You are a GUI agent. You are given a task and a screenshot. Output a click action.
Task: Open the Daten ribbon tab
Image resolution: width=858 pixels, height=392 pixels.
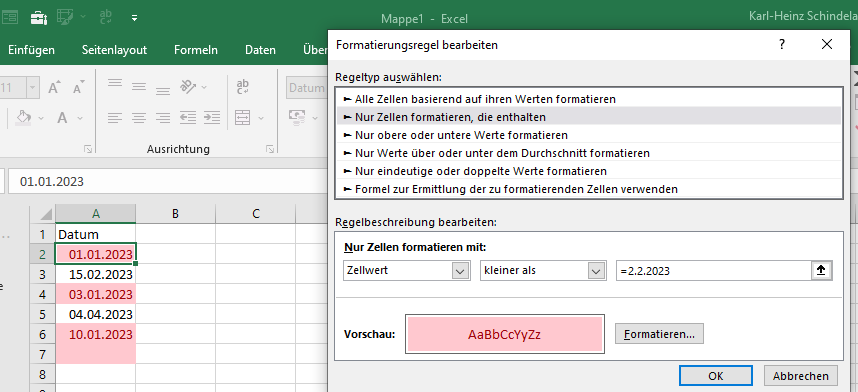tap(260, 50)
